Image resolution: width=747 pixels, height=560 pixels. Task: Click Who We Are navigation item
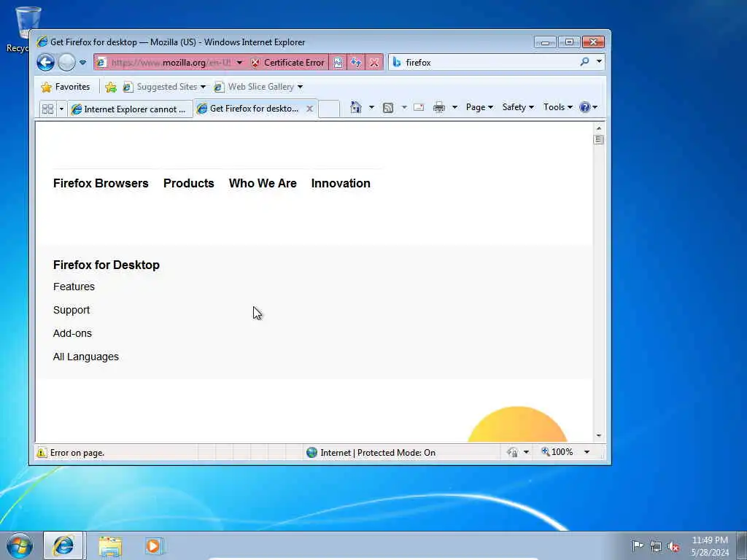pos(263,183)
